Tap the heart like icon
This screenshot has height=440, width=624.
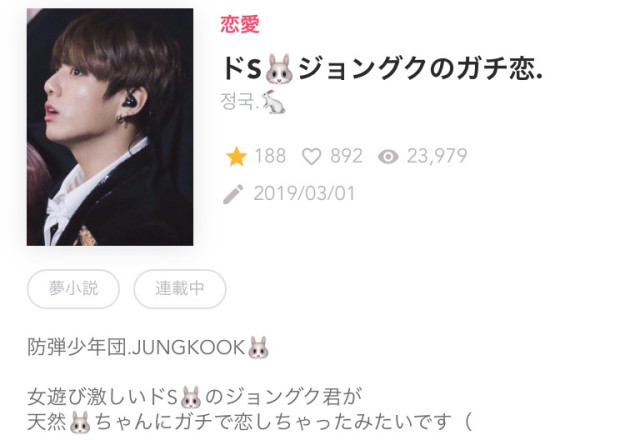click(x=312, y=156)
